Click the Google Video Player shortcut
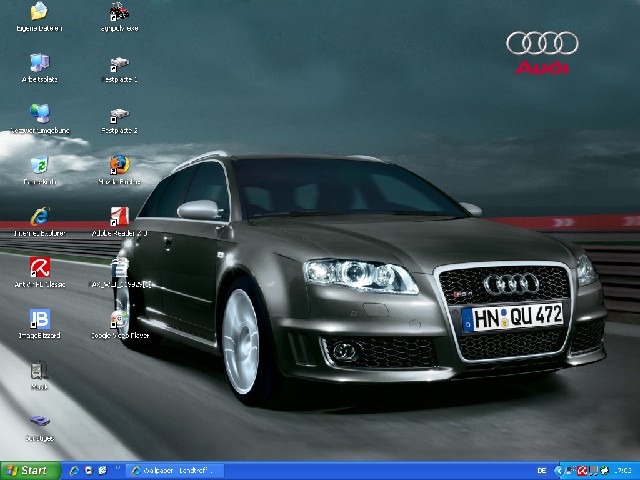 [119, 320]
